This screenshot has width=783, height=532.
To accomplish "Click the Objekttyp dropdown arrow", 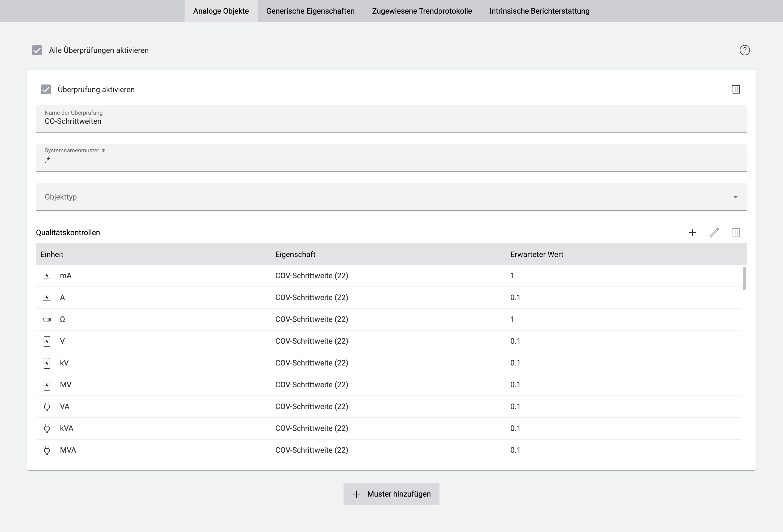I will pos(735,197).
